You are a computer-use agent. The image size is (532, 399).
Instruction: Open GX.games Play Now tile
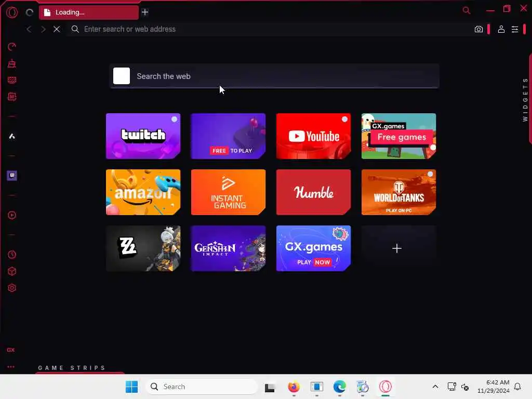[313, 248]
